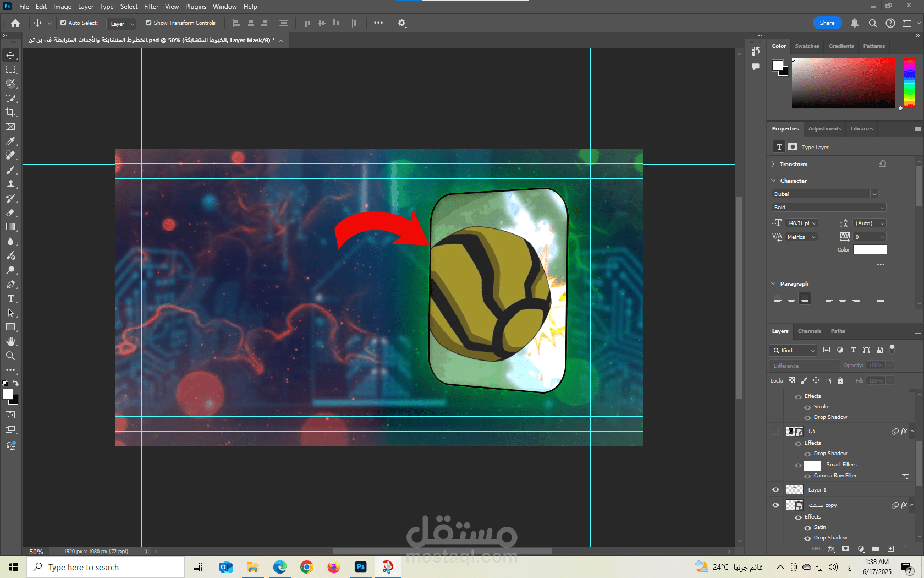Click the Share button
924x578 pixels.
click(x=827, y=23)
